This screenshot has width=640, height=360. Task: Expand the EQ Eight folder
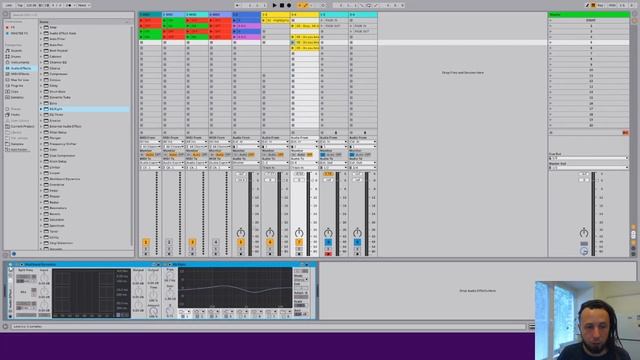(41, 109)
